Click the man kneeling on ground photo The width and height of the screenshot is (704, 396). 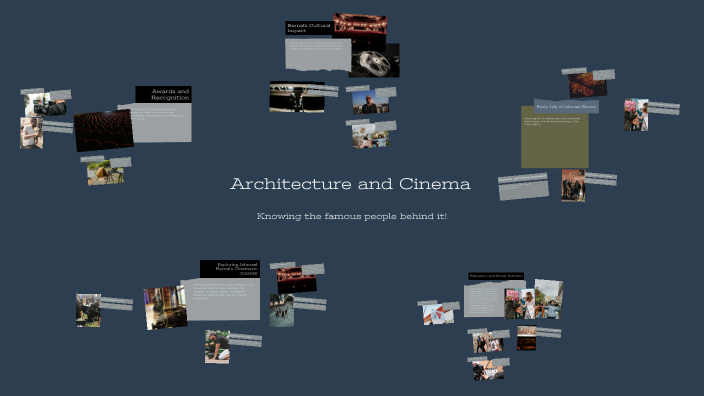(217, 347)
